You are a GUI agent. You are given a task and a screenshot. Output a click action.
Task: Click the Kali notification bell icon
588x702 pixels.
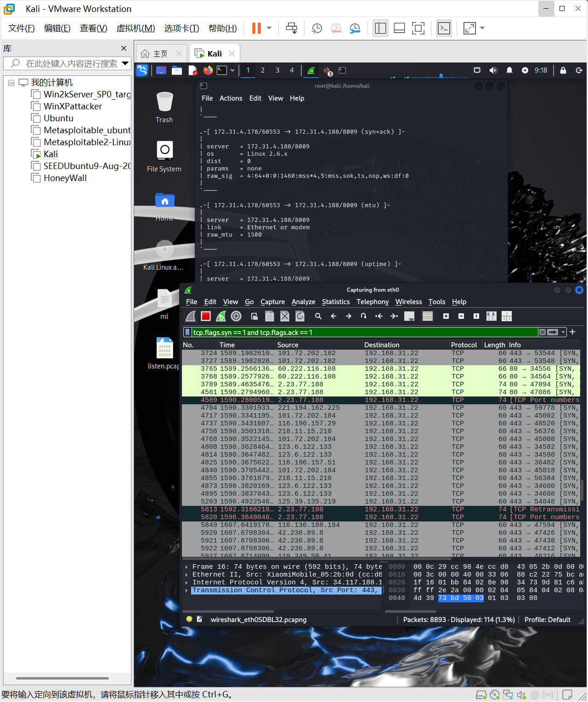(x=509, y=70)
